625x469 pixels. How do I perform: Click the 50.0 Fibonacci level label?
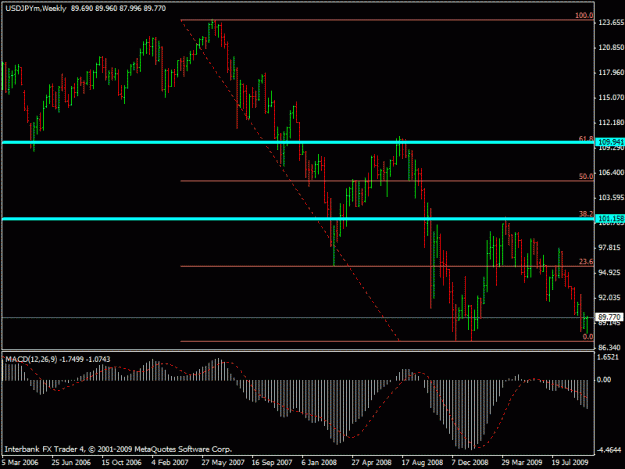[x=586, y=177]
